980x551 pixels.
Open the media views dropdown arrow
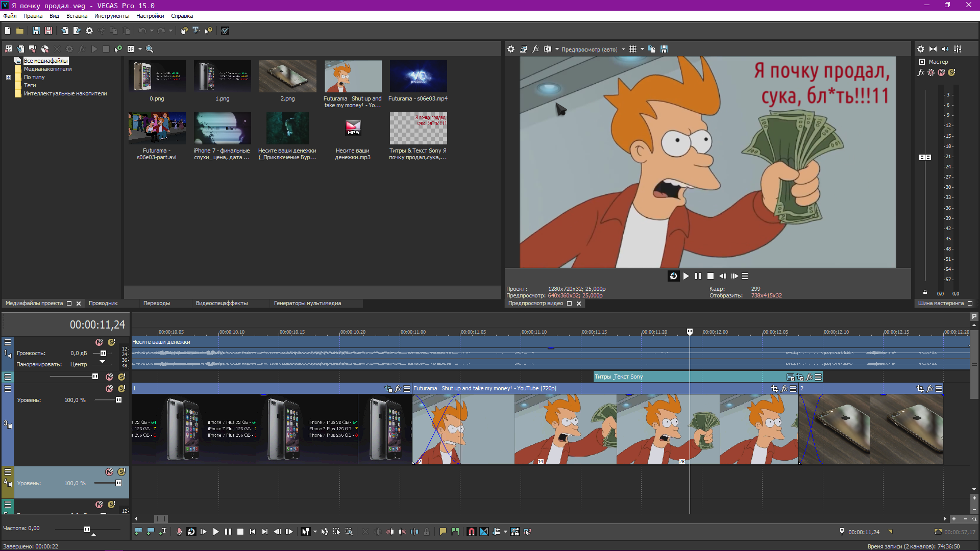(140, 49)
